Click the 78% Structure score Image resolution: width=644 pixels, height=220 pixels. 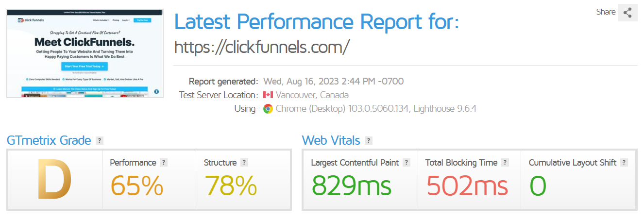coord(231,186)
